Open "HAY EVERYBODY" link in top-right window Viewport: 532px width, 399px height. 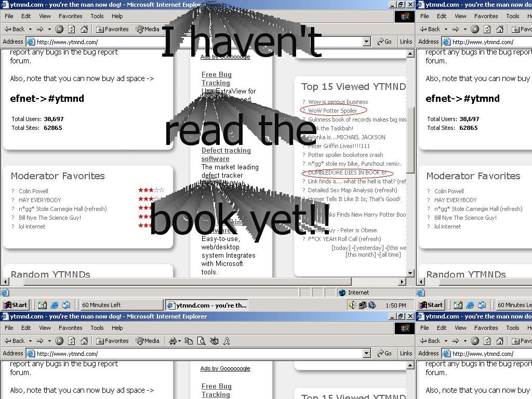(455, 200)
